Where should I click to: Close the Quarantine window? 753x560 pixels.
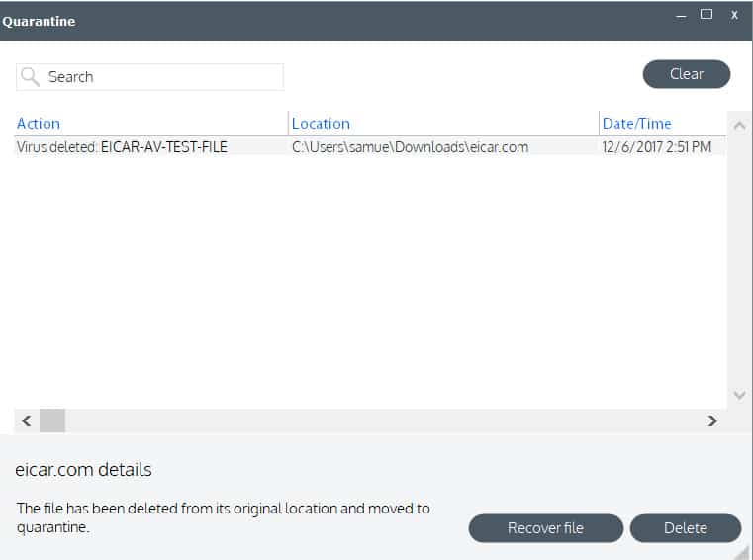point(734,16)
